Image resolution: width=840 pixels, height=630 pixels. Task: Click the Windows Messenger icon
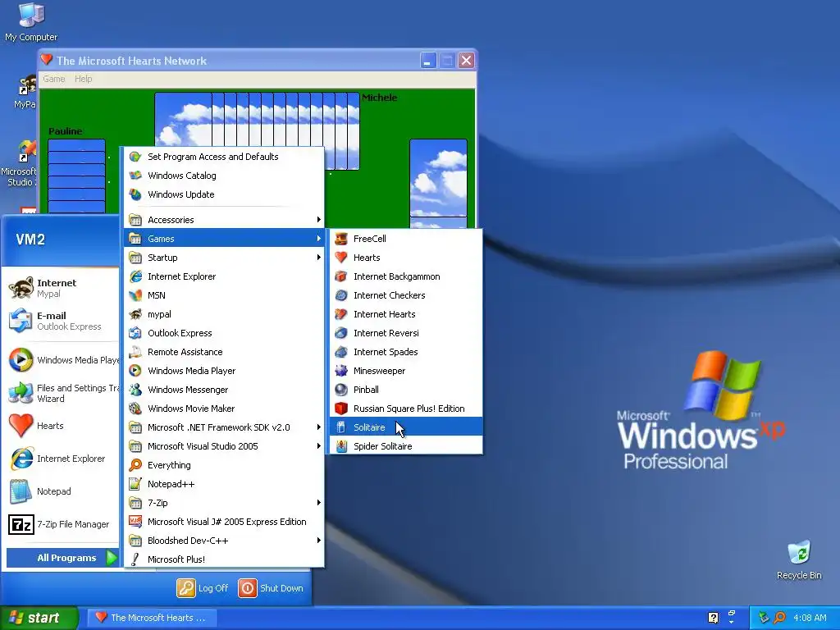[x=135, y=390]
